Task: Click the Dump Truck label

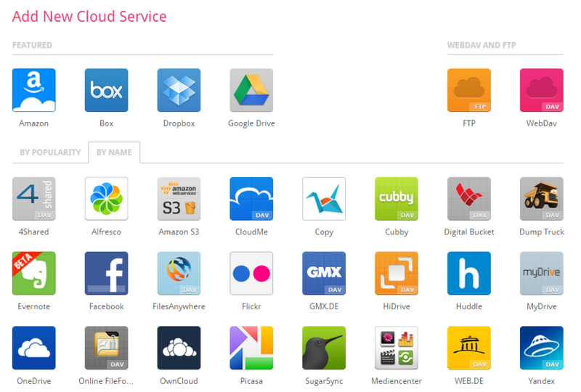Action: pos(541,232)
